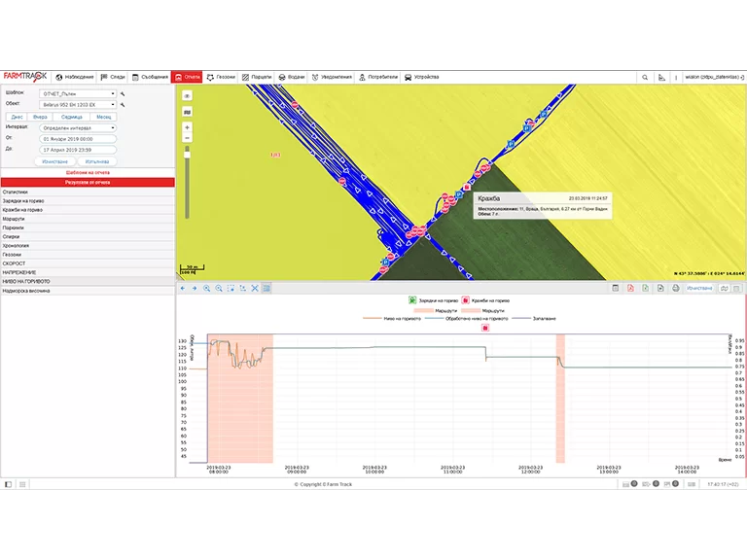Export the report to PDF icon
747x560 pixels.
coord(630,288)
